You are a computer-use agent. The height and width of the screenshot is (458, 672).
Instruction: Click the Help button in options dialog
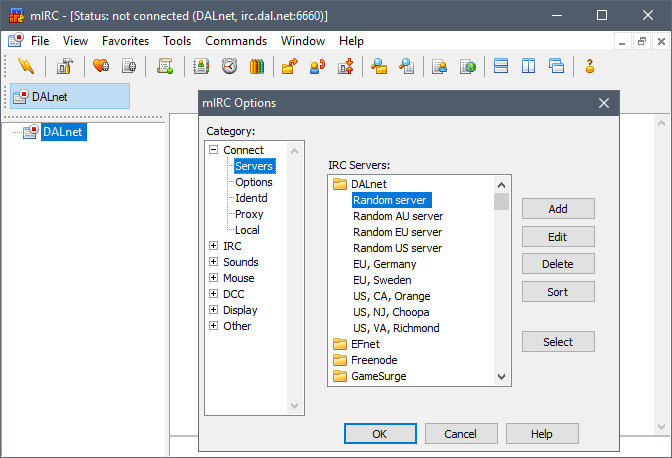542,434
